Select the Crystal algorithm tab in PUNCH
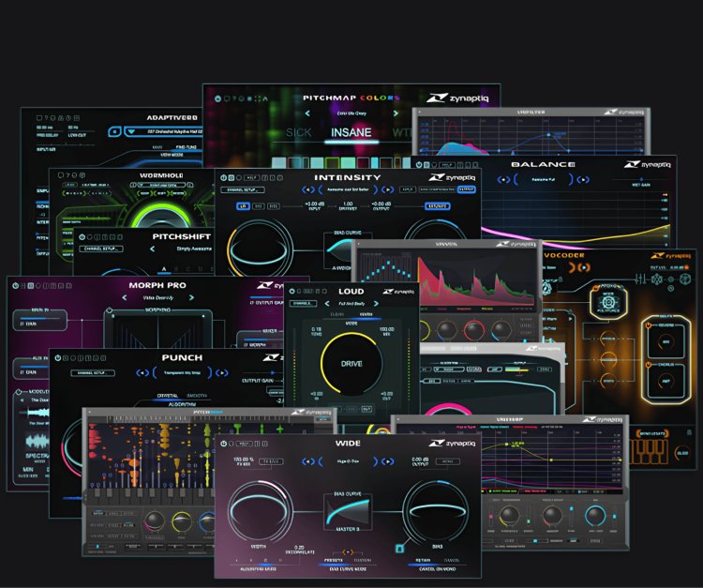 [x=167, y=396]
